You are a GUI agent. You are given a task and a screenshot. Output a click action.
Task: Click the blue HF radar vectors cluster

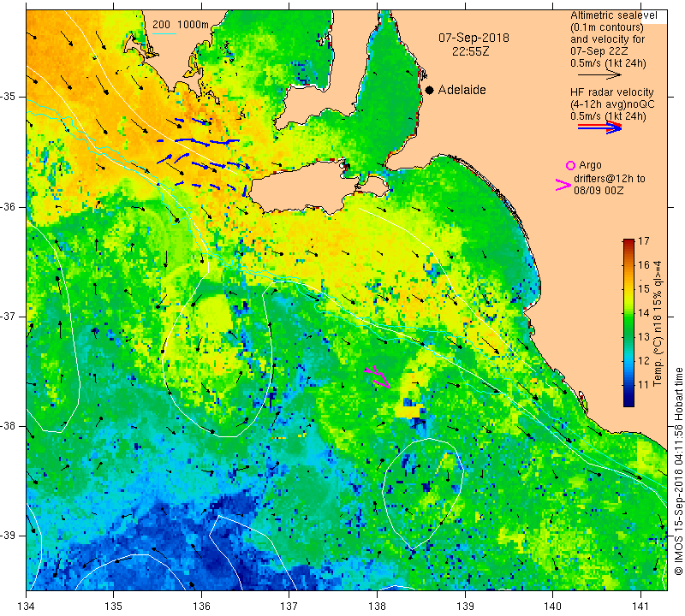click(203, 155)
